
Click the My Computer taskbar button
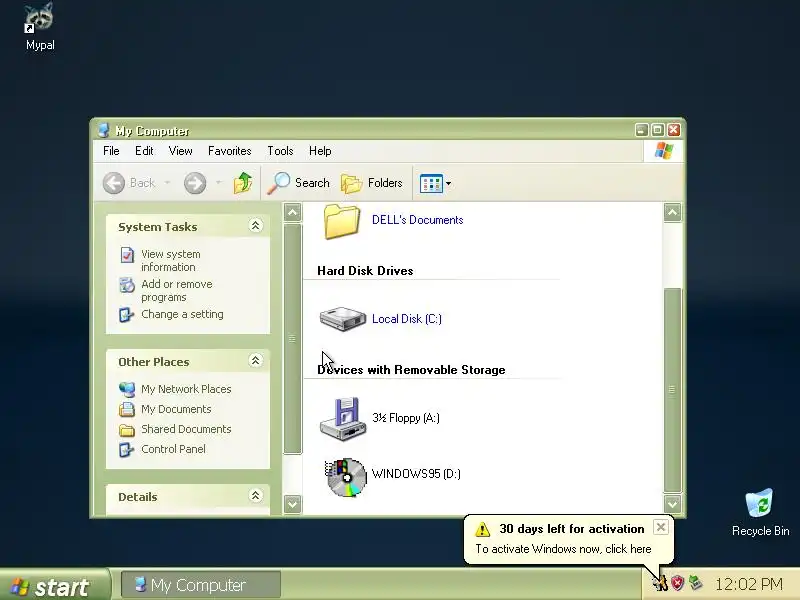click(200, 585)
